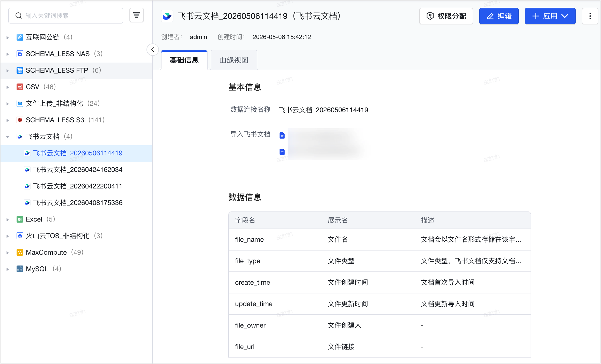The width and height of the screenshot is (601, 364).
Task: Click the green Excel icon
Action: tap(20, 219)
